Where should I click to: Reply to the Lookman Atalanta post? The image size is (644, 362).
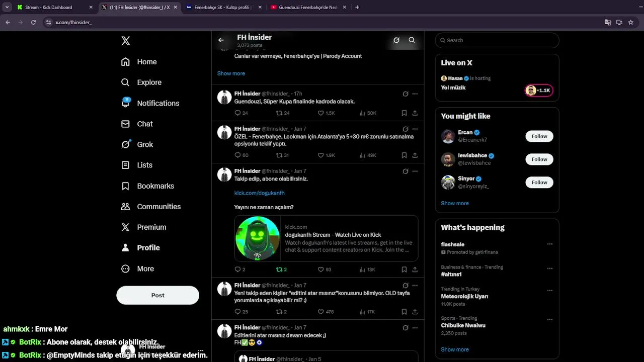238,155
